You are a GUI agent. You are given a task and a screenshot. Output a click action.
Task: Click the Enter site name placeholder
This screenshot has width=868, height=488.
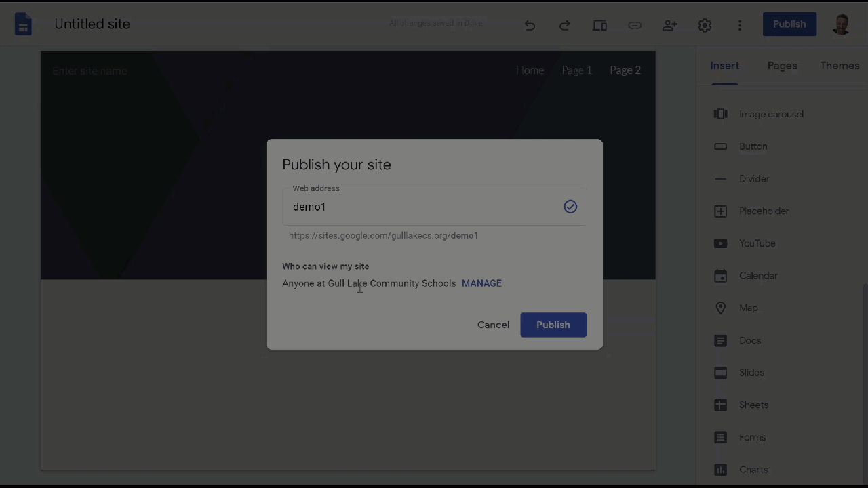click(90, 71)
